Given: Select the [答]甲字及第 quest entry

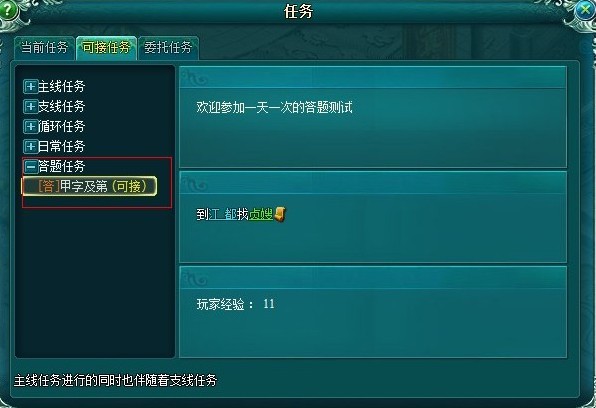Looking at the screenshot, I should tap(90, 186).
